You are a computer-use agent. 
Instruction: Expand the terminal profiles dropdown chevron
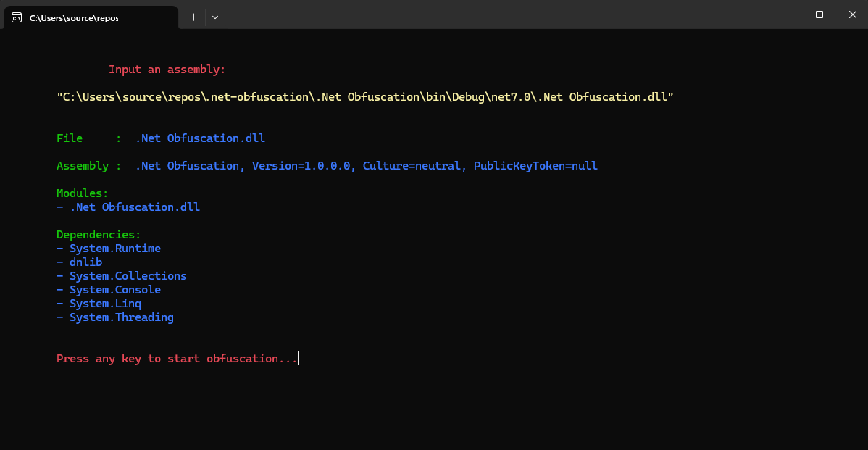click(x=215, y=17)
